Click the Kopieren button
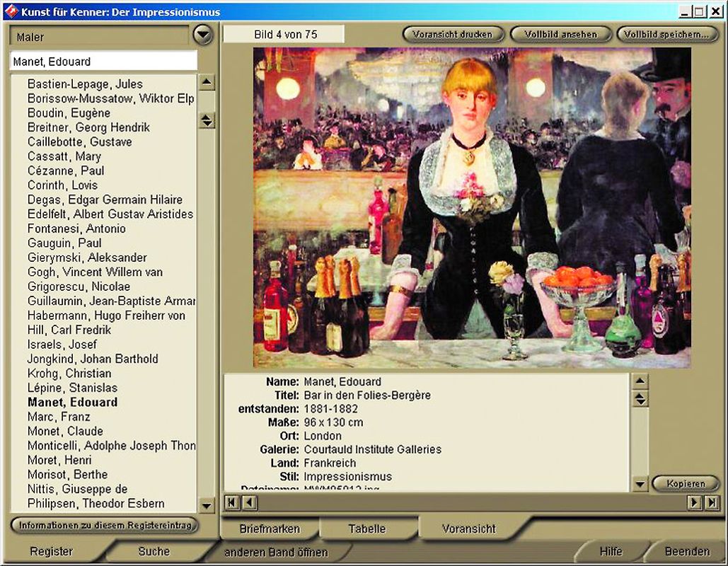The image size is (728, 566). pos(685,484)
